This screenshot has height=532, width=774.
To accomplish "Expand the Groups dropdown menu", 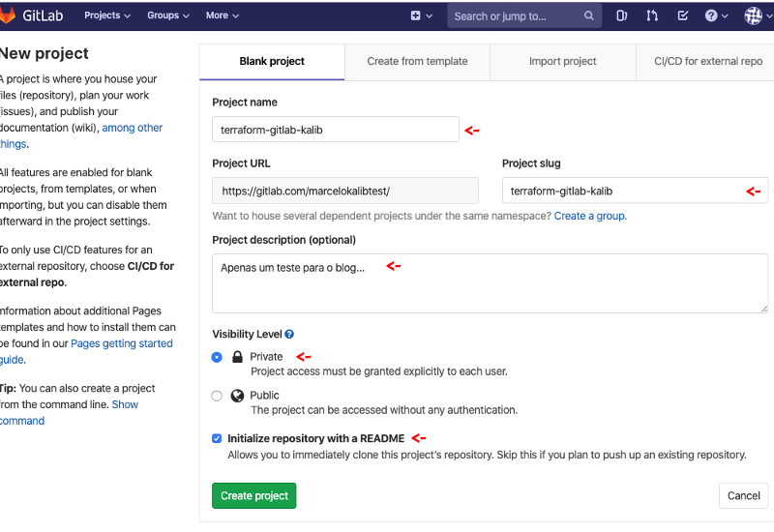I will coord(167,15).
